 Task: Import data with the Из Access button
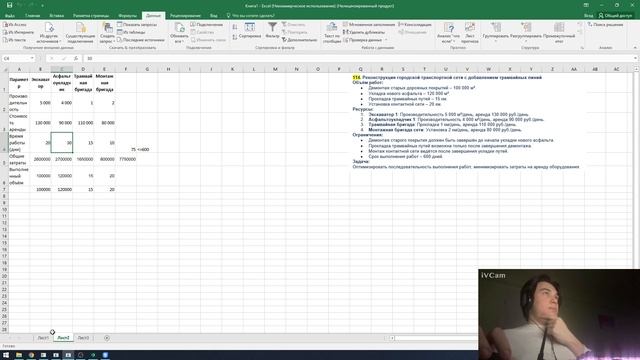[x=15, y=24]
